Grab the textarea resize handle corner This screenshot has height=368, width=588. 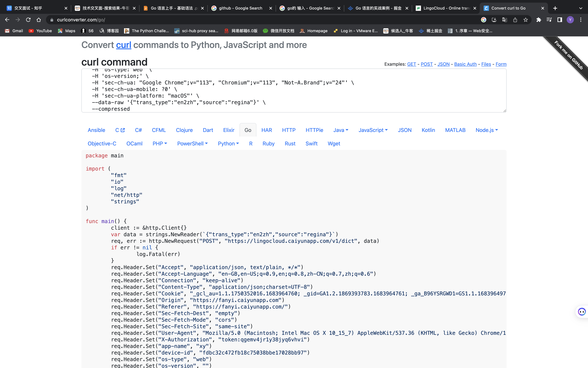click(505, 111)
